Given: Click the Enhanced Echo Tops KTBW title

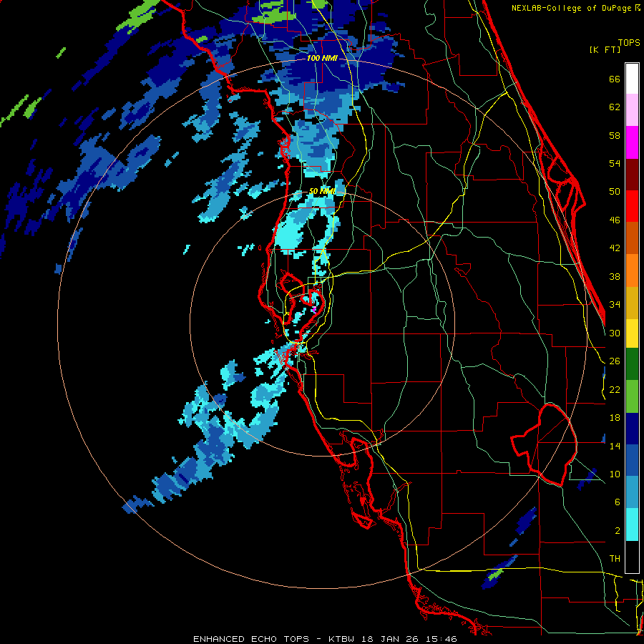Looking at the screenshot, I should point(325,639).
